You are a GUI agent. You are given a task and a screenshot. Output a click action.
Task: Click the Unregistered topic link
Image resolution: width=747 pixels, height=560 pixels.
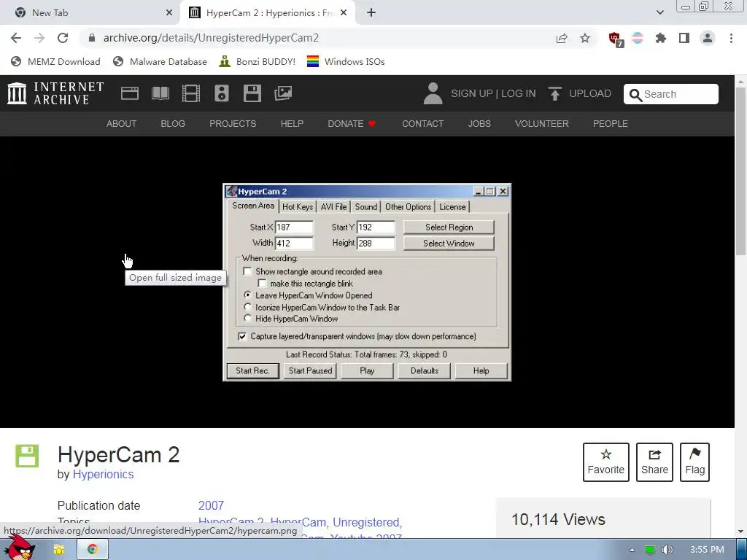(x=366, y=522)
